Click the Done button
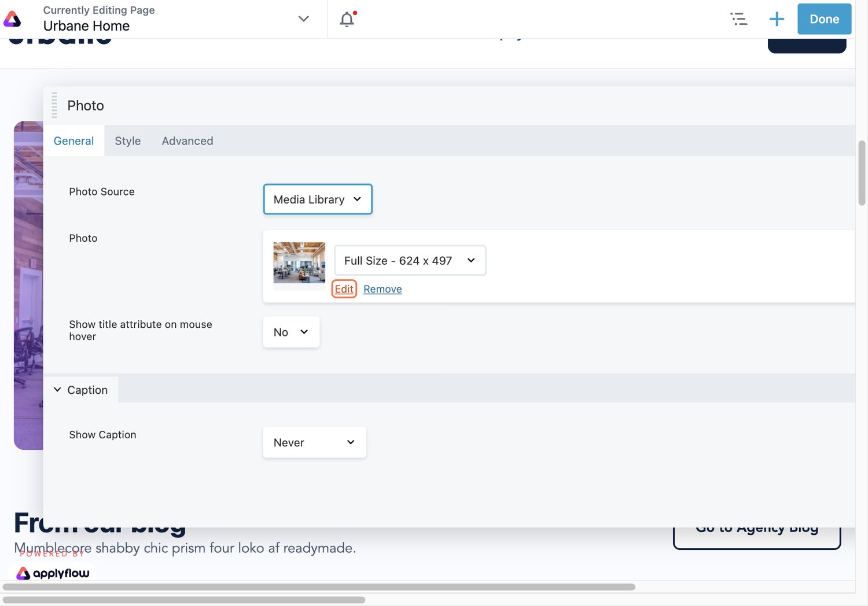 (x=824, y=19)
